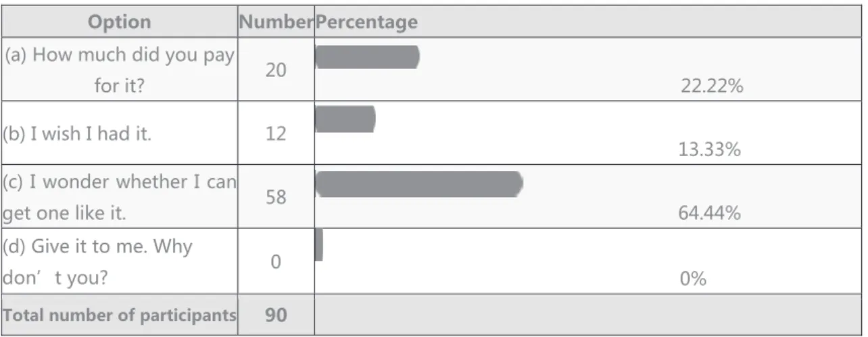
Task: Click the total count 90 cell
Action: 276,315
